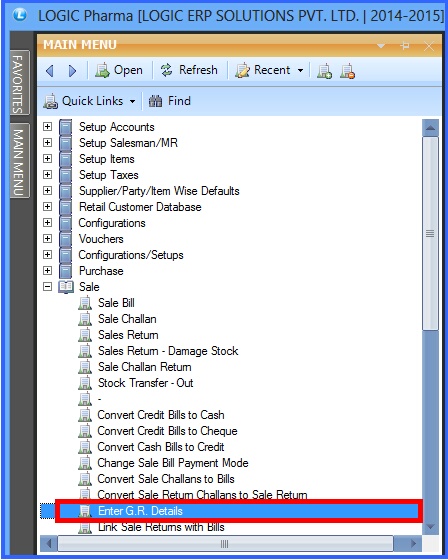
Task: Click the horizontal scrollbar left arrow
Action: tap(49, 544)
